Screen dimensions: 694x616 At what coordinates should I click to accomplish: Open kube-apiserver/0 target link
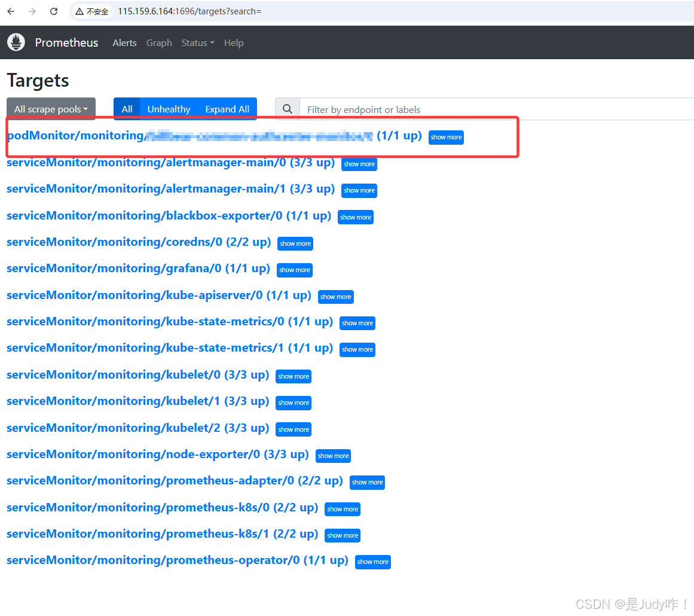159,295
